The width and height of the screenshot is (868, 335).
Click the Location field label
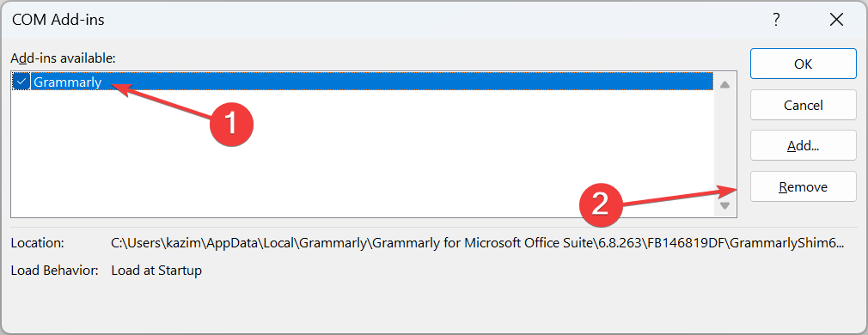coord(38,242)
